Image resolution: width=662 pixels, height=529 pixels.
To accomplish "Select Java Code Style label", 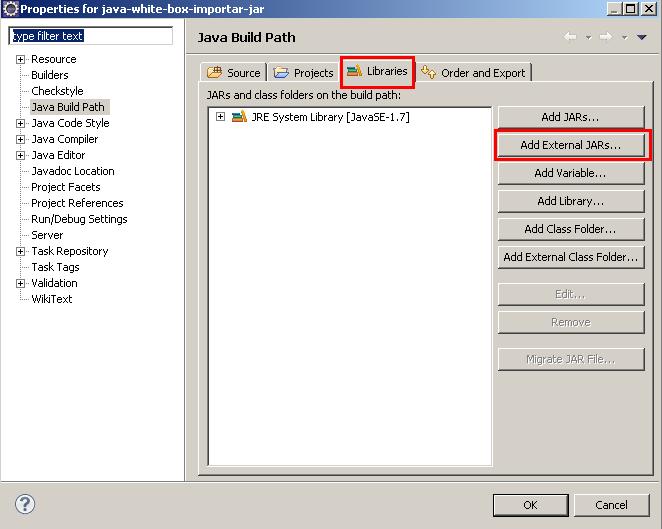I will [x=71, y=123].
